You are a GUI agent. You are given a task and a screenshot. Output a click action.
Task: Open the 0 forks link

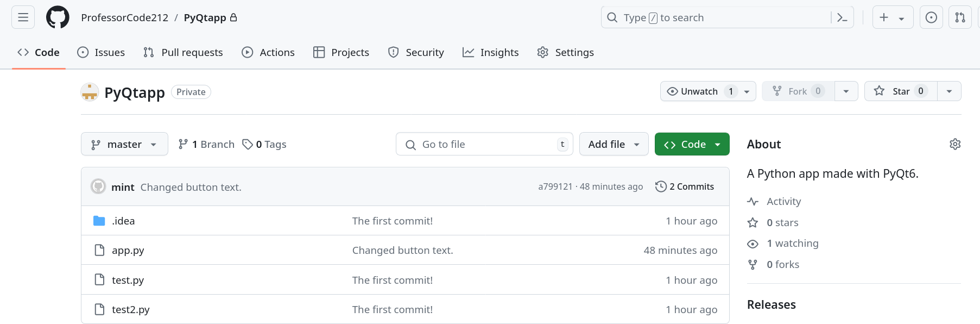773,264
